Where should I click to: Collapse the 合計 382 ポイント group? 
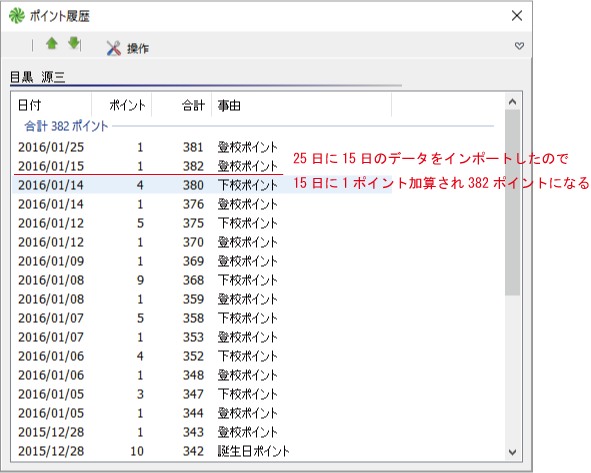click(66, 126)
